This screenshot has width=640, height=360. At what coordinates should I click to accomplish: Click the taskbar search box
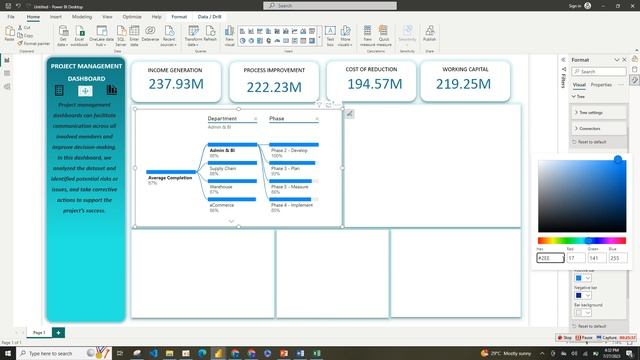[x=63, y=353]
